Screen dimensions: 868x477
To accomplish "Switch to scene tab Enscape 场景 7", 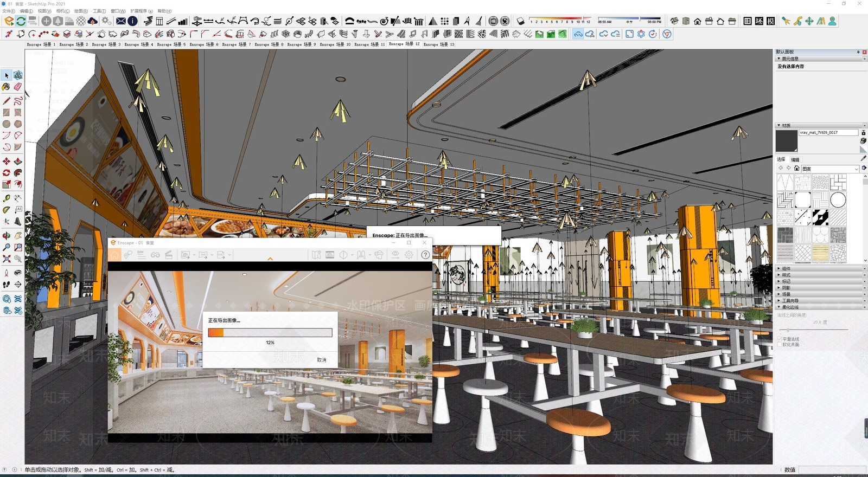I will pos(237,44).
